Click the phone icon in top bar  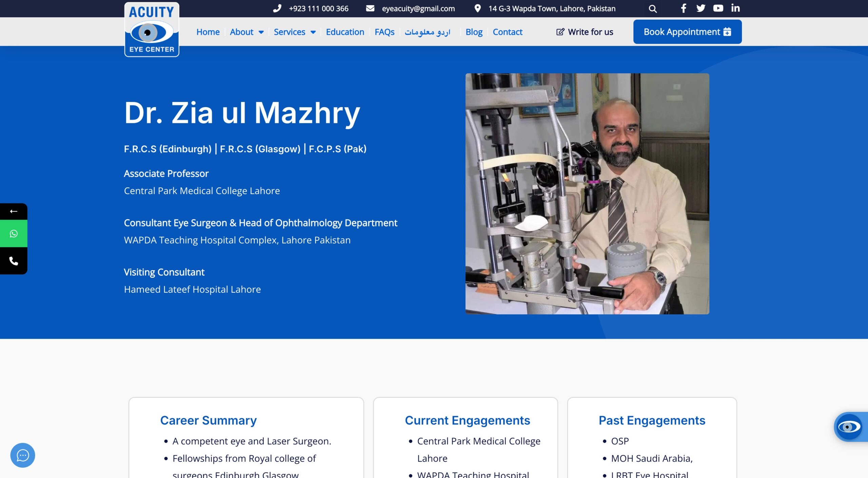[277, 8]
